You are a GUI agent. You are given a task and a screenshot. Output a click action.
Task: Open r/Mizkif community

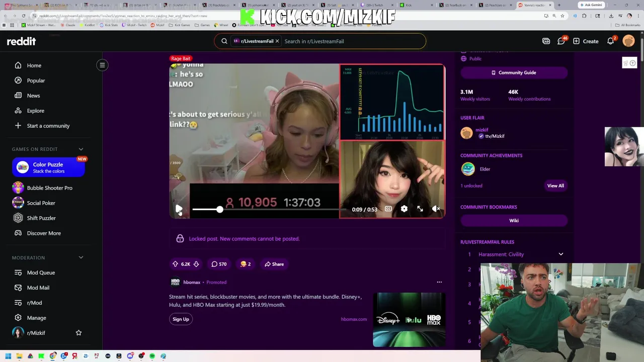click(36, 333)
